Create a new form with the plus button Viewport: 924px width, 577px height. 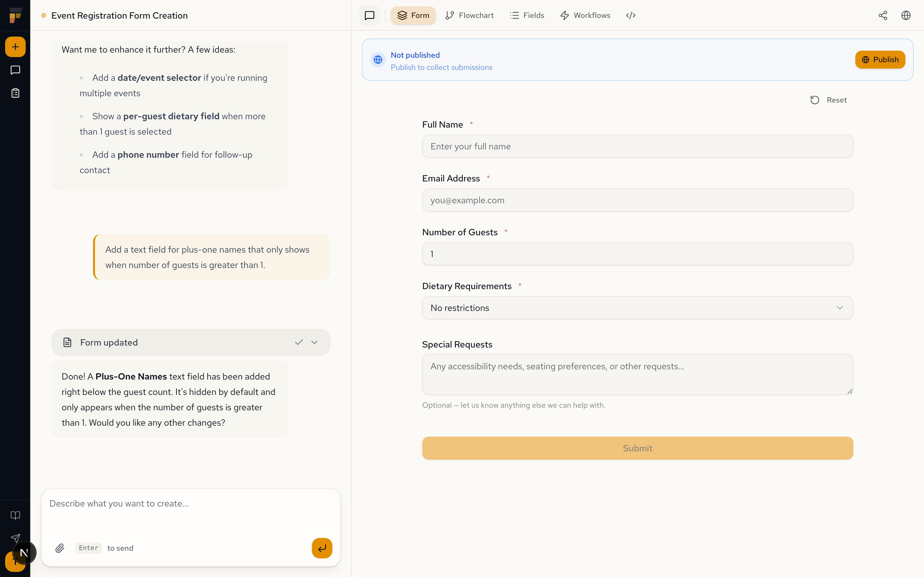pos(15,46)
